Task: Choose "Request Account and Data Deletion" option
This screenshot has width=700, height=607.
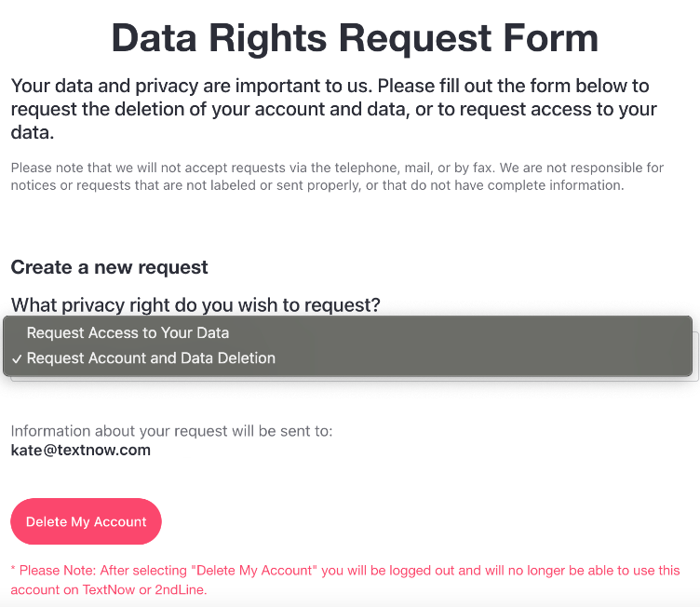Action: point(151,358)
